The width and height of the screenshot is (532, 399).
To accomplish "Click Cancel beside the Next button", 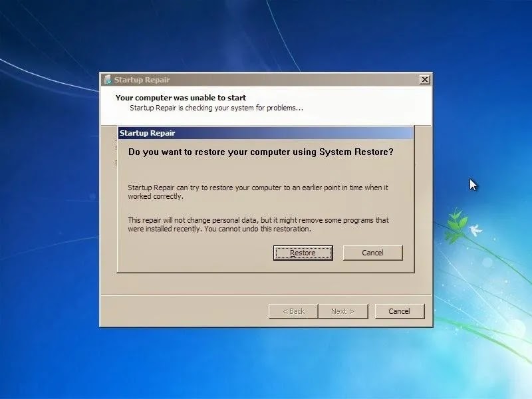I will click(400, 311).
